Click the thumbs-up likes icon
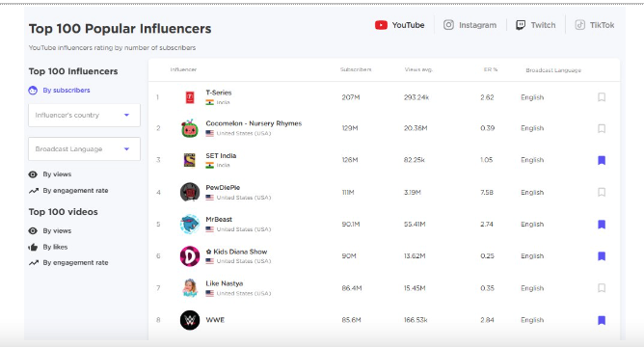 [33, 247]
